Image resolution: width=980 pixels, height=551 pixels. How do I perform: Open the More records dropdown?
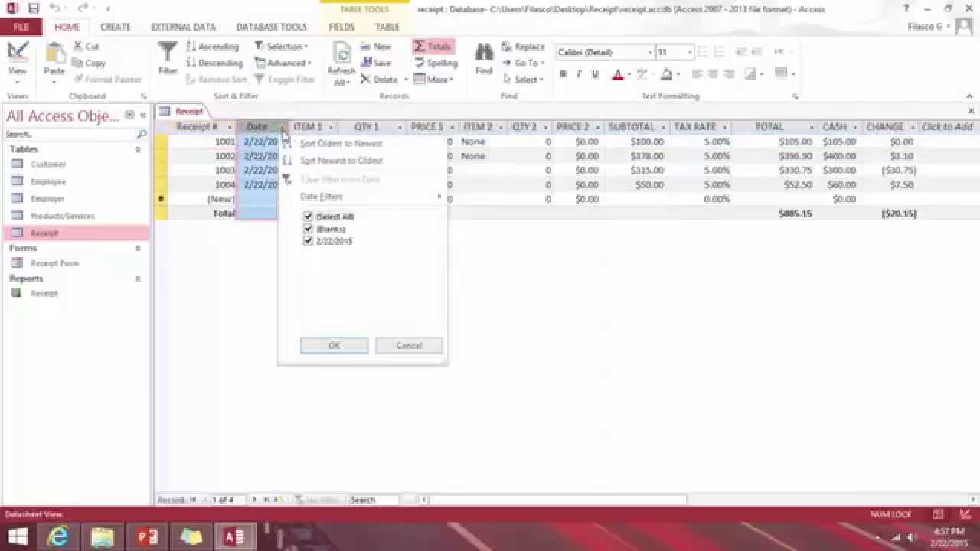[434, 80]
